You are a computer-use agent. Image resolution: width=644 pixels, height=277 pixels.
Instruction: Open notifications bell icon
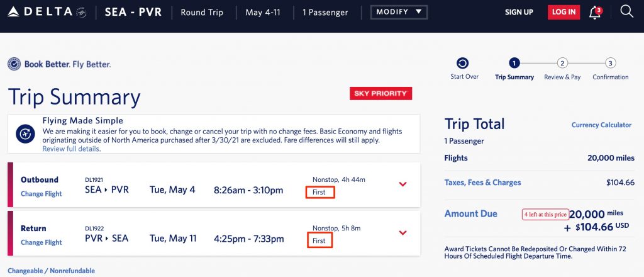594,13
